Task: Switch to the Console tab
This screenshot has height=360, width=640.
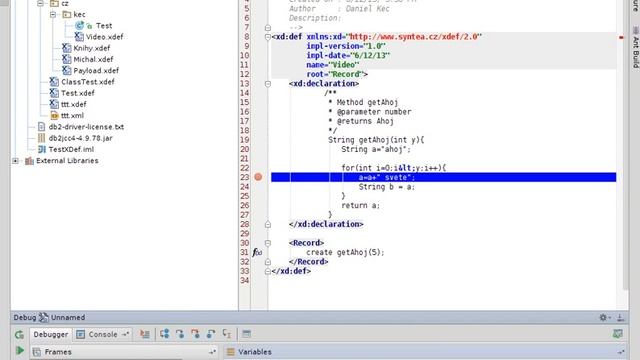Action: pos(103,335)
